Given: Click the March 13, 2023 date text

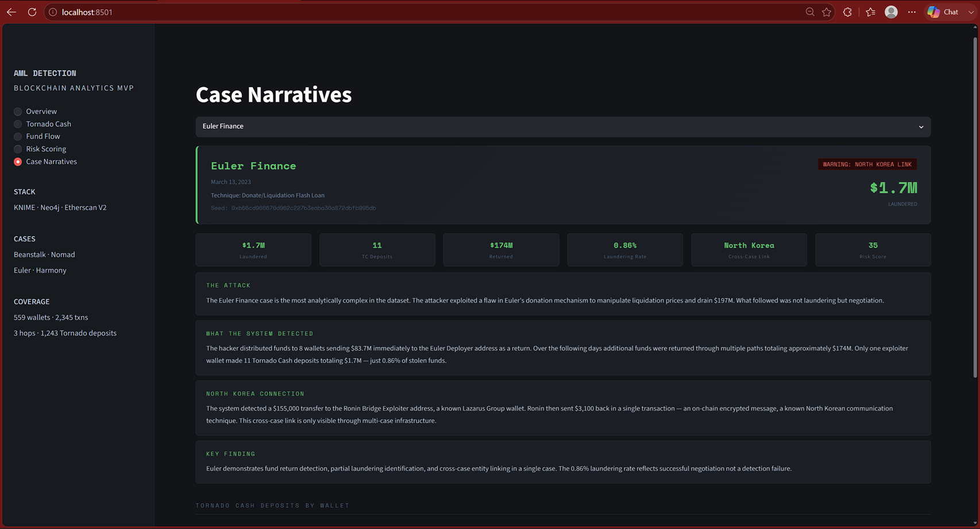Looking at the screenshot, I should coord(231,182).
